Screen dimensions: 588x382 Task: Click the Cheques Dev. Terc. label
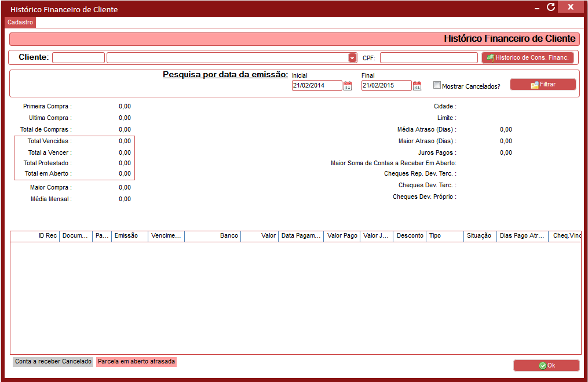(x=428, y=185)
